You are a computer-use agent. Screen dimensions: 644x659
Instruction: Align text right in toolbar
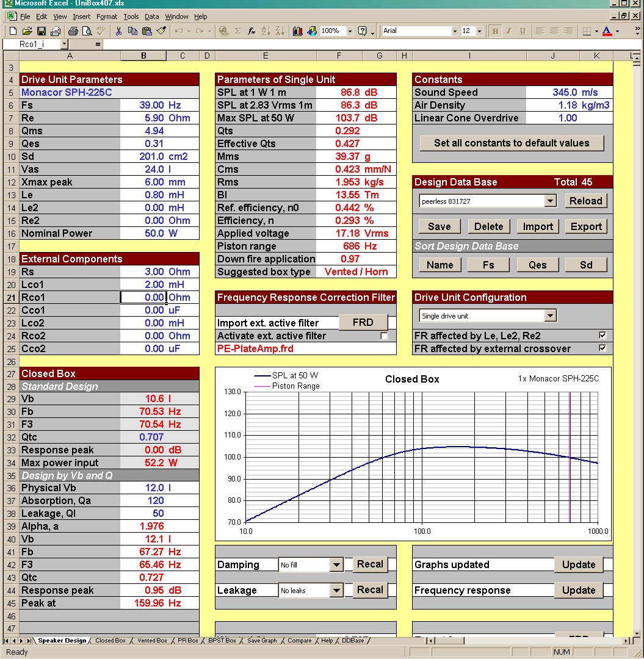coord(568,31)
